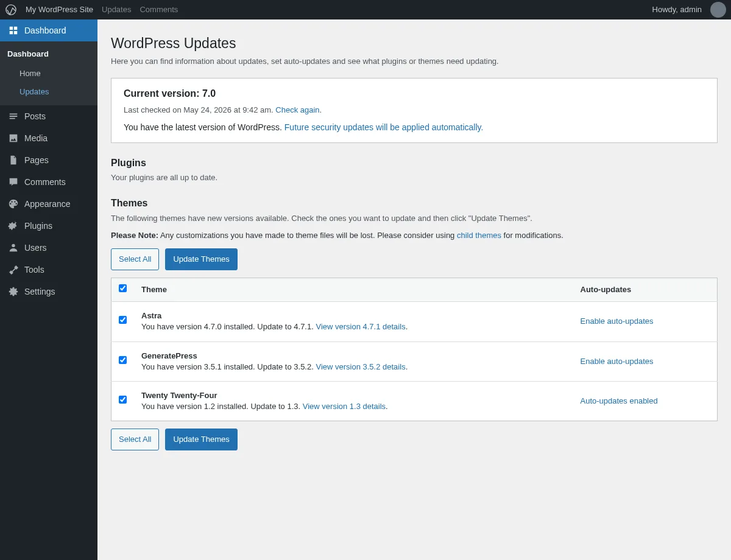Click the lower Select All button

pyautogui.click(x=135, y=439)
